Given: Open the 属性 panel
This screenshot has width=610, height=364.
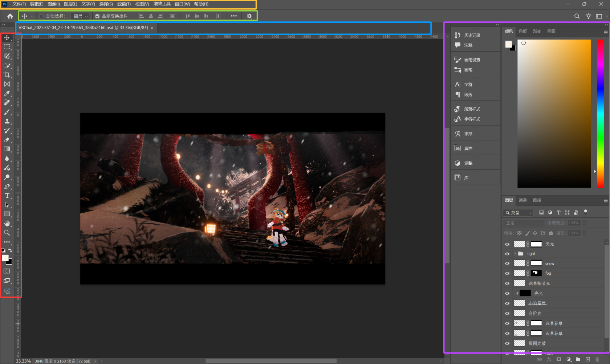Looking at the screenshot, I should point(468,148).
